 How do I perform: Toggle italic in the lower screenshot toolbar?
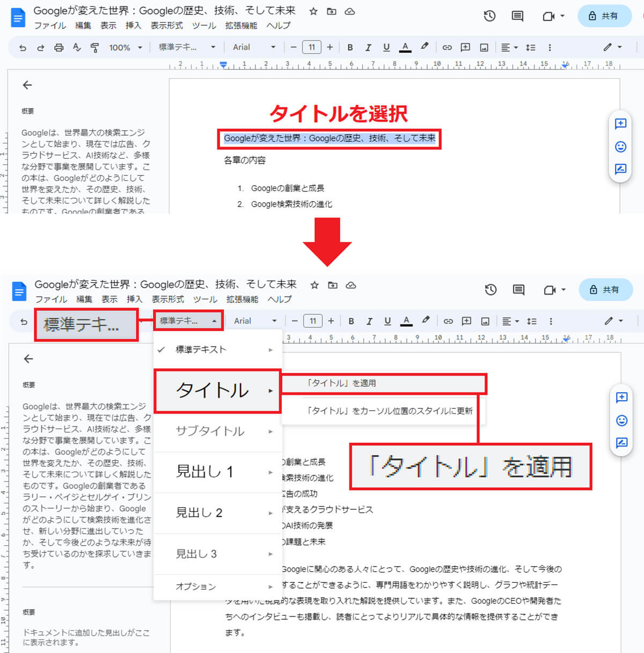click(369, 321)
